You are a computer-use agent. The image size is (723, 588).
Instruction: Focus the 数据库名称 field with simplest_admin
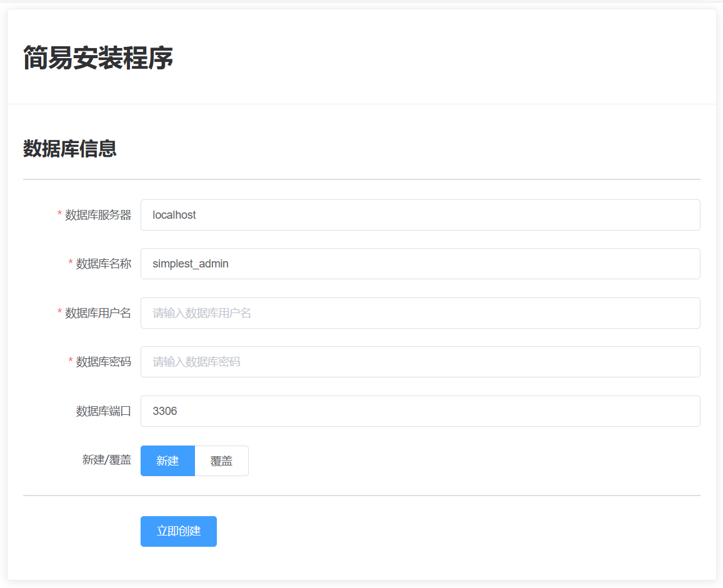(420, 264)
